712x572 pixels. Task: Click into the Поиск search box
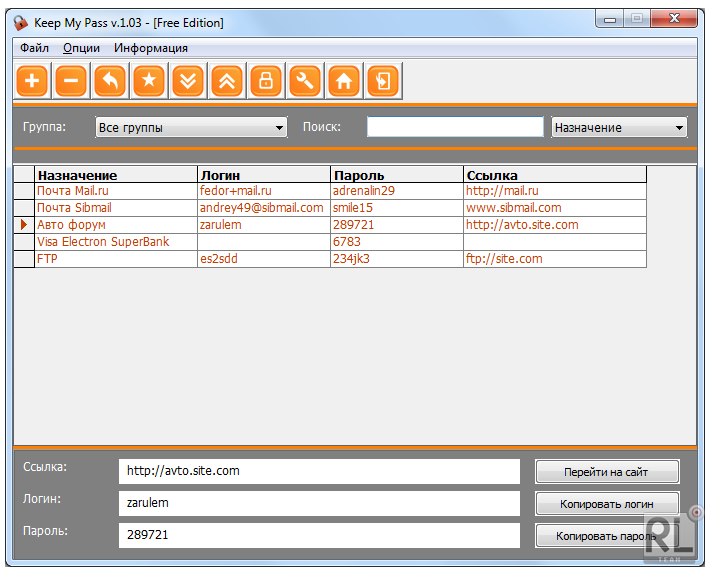pyautogui.click(x=455, y=127)
